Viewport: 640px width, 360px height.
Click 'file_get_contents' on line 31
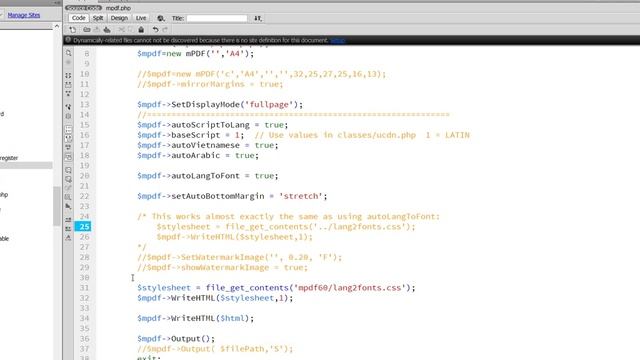click(247, 288)
